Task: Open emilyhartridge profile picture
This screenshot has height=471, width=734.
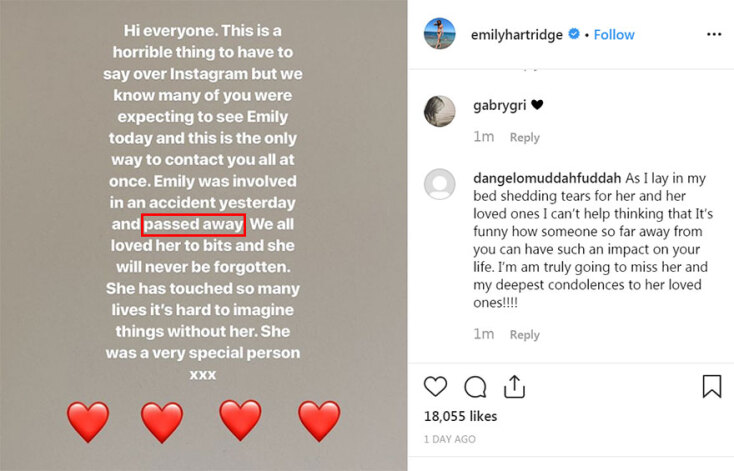Action: point(440,34)
